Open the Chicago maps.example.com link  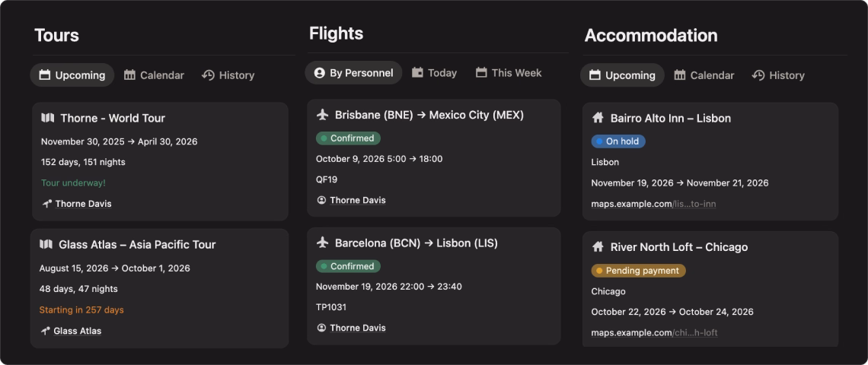[x=654, y=333]
